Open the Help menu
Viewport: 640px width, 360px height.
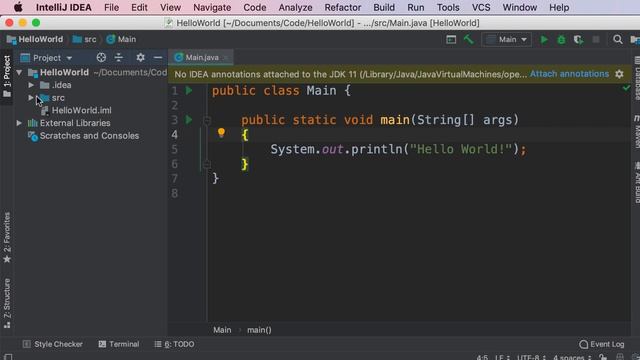pos(559,7)
